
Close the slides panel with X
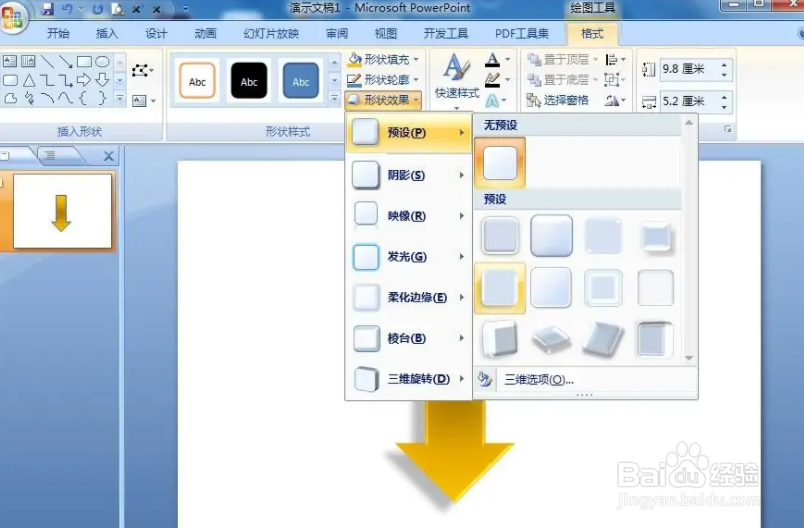pyautogui.click(x=109, y=156)
